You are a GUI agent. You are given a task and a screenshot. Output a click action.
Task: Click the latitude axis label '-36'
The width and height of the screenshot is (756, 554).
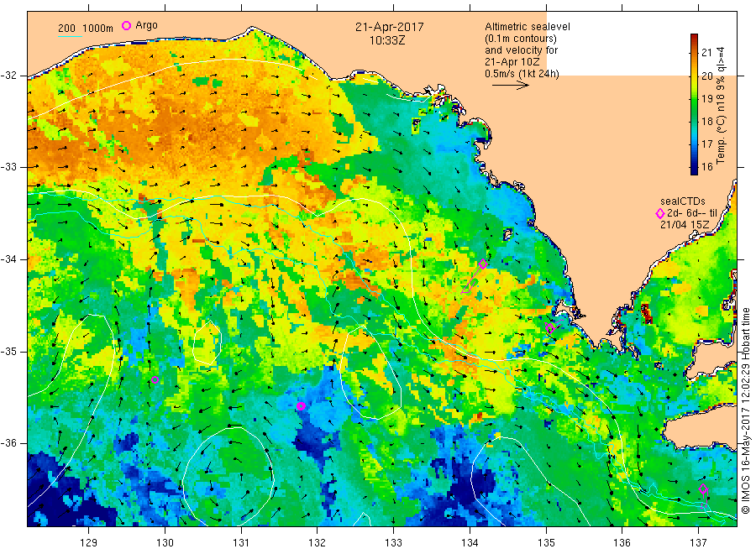pos(8,443)
